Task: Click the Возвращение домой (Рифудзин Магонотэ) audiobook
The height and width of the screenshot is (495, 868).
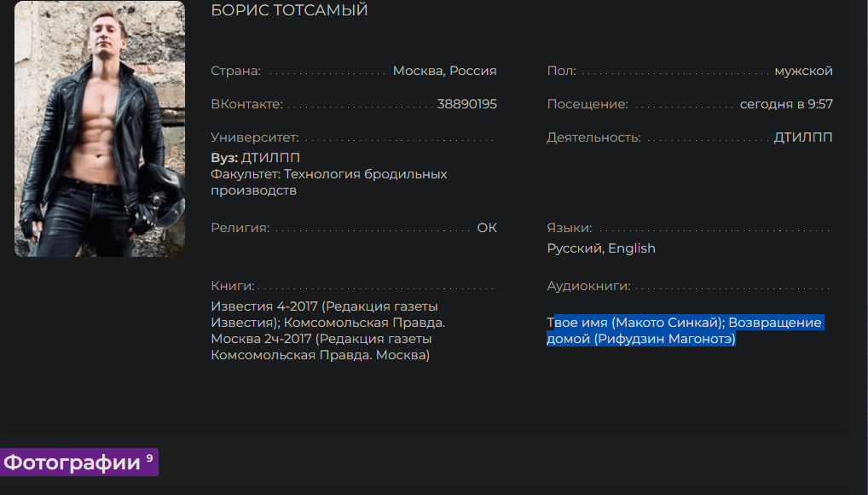Action: pyautogui.click(x=684, y=330)
